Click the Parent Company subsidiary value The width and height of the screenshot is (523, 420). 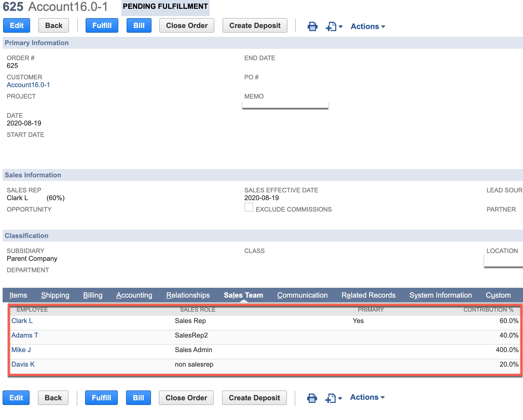coord(32,258)
